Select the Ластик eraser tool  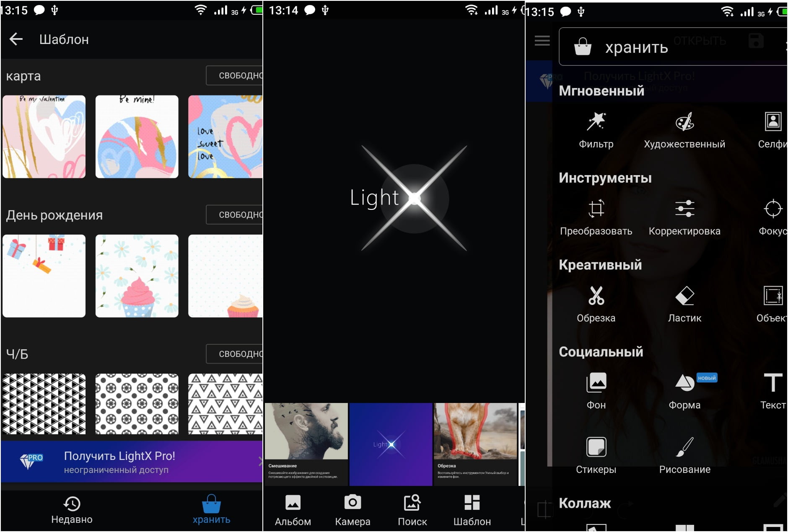(x=684, y=305)
